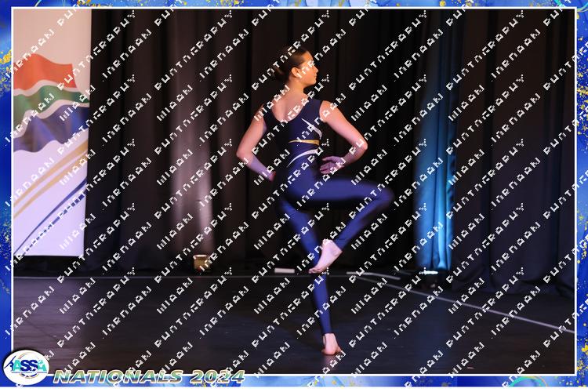Click the NATIONALS 2024 caption text

pos(149,376)
